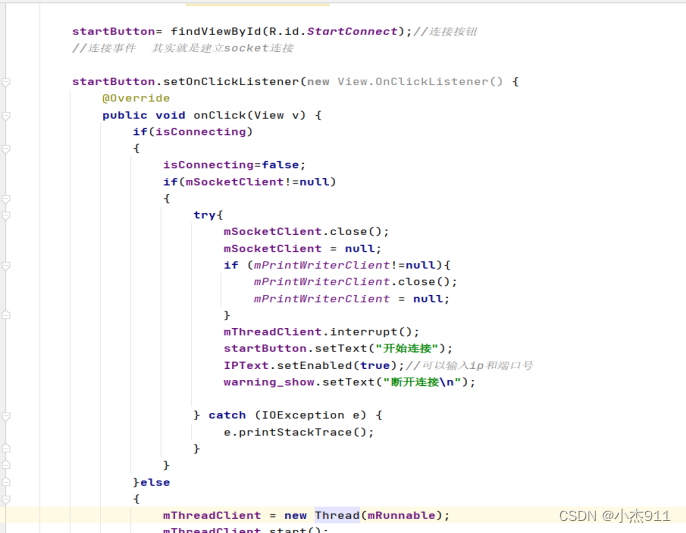Click the //连接按钮 comment
This screenshot has width=686, height=533.
445,32
